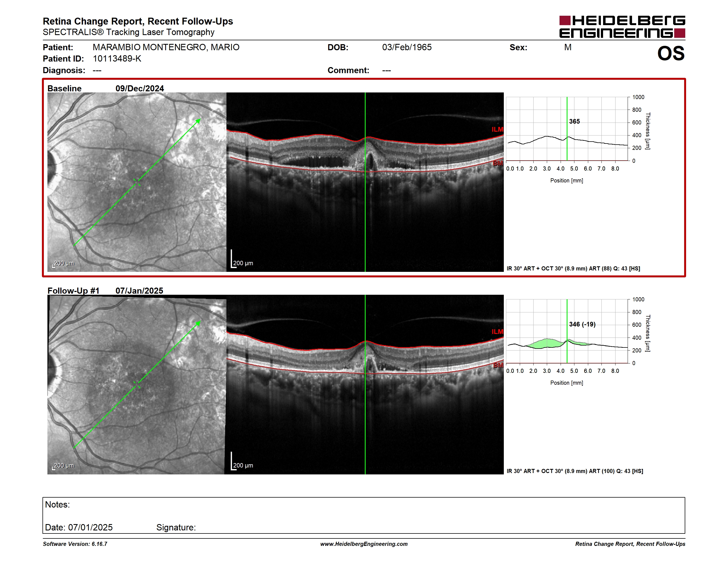This screenshot has width=728, height=563.
Task: Click the OS eye laterality label
Action: tap(671, 53)
